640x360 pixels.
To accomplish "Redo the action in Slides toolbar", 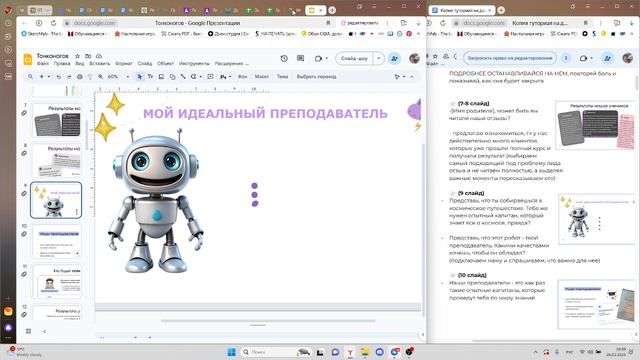I will point(69,76).
